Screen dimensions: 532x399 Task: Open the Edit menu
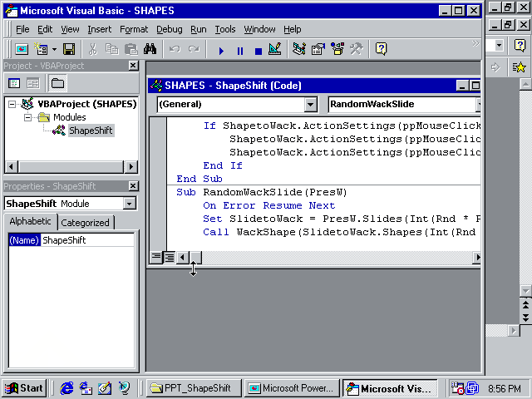tap(45, 30)
